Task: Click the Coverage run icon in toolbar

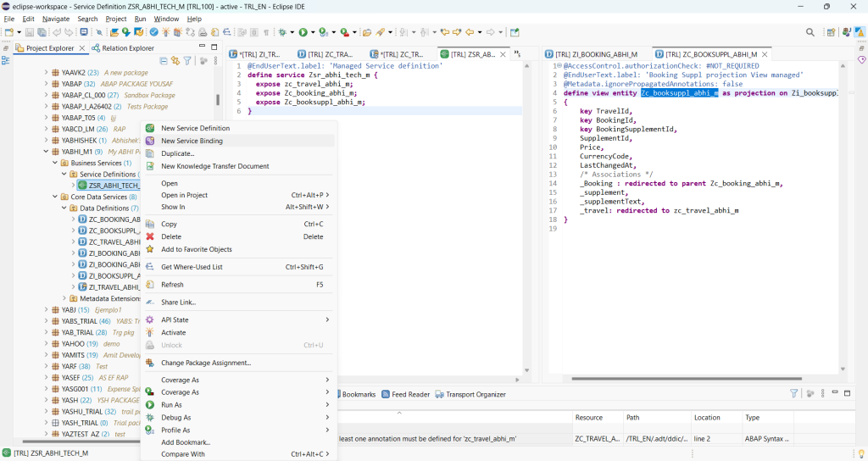Action: click(324, 33)
